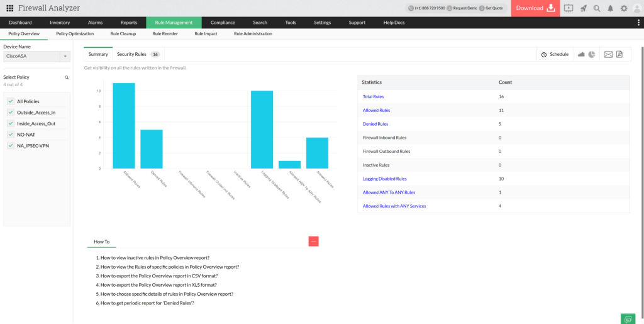Image resolution: width=644 pixels, height=324 pixels.
Task: Email the report via envelope icon
Action: (x=608, y=54)
